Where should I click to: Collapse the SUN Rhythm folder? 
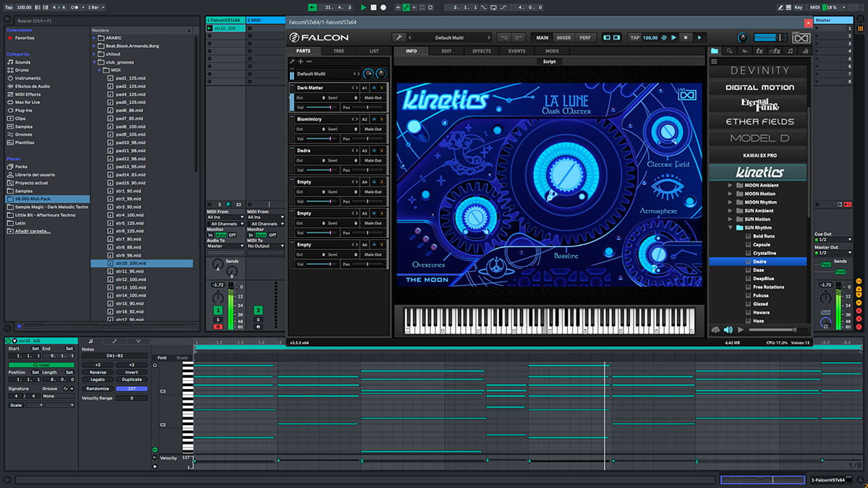click(731, 228)
